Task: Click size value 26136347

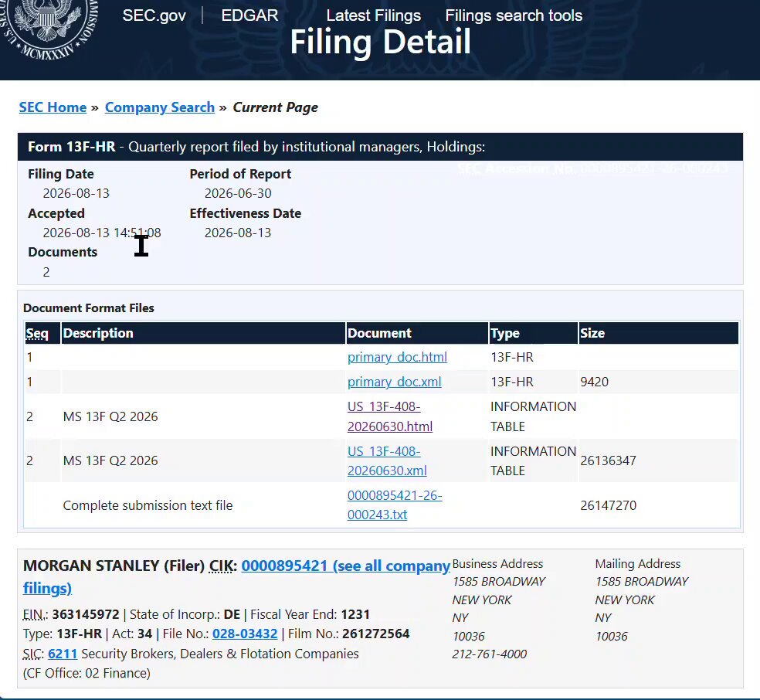Action: (x=609, y=460)
